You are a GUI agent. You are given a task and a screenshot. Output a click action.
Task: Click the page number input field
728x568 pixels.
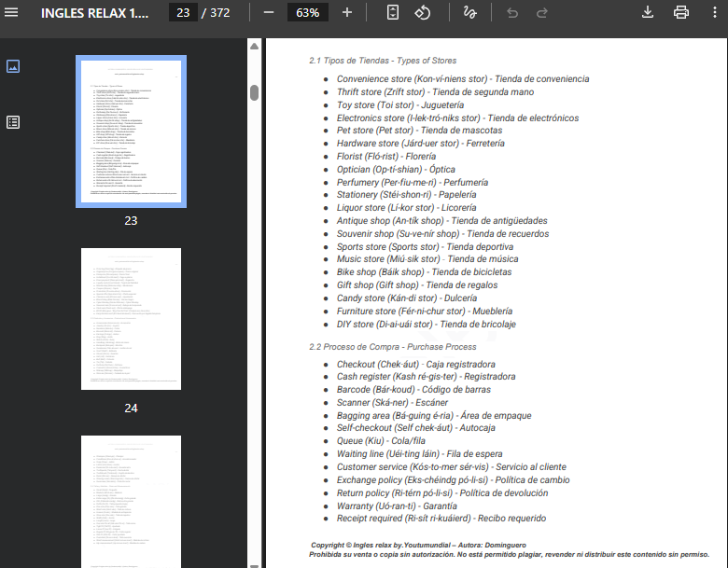182,13
